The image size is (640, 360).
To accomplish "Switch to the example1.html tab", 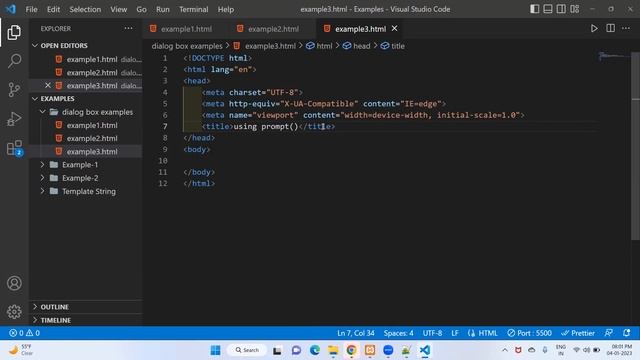I will coord(186,29).
